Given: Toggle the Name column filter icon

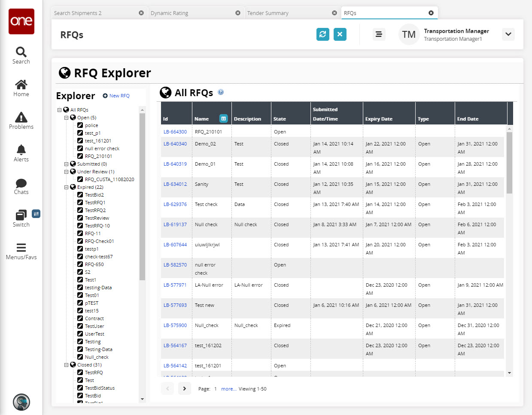Looking at the screenshot, I should pyautogui.click(x=223, y=118).
